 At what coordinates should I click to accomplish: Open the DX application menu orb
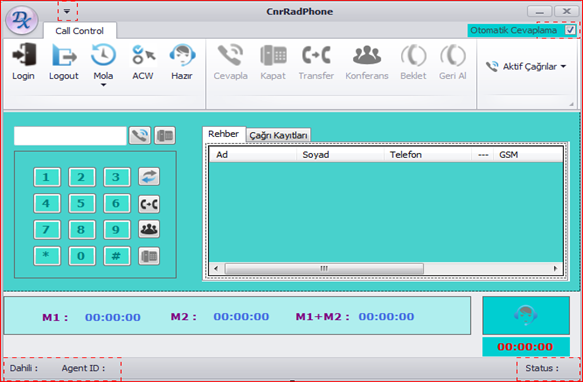(22, 20)
